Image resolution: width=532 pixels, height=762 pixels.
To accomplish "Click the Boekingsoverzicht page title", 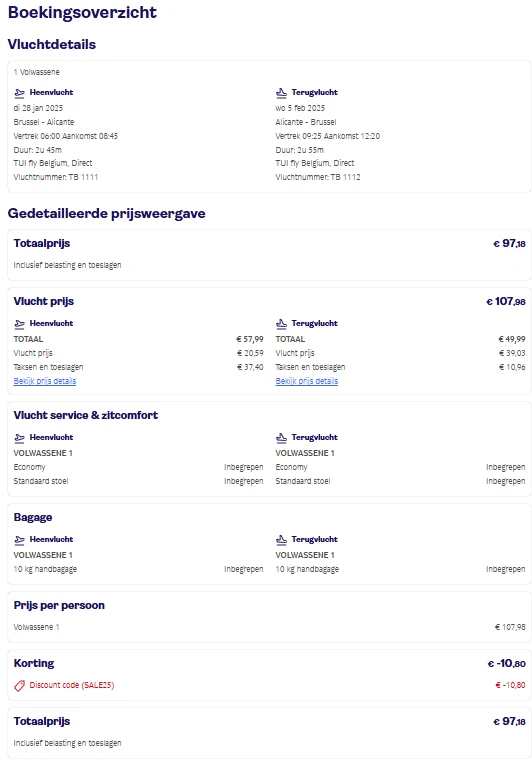I will coord(82,12).
